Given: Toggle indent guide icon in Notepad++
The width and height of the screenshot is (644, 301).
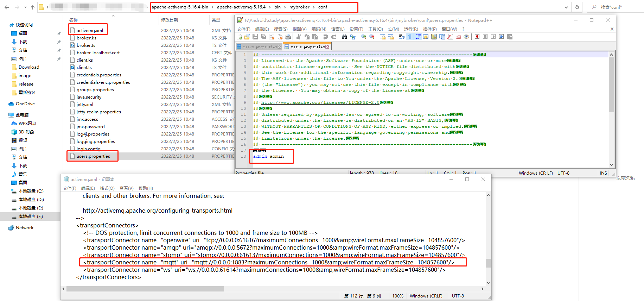Looking at the screenshot, I should click(x=418, y=37).
